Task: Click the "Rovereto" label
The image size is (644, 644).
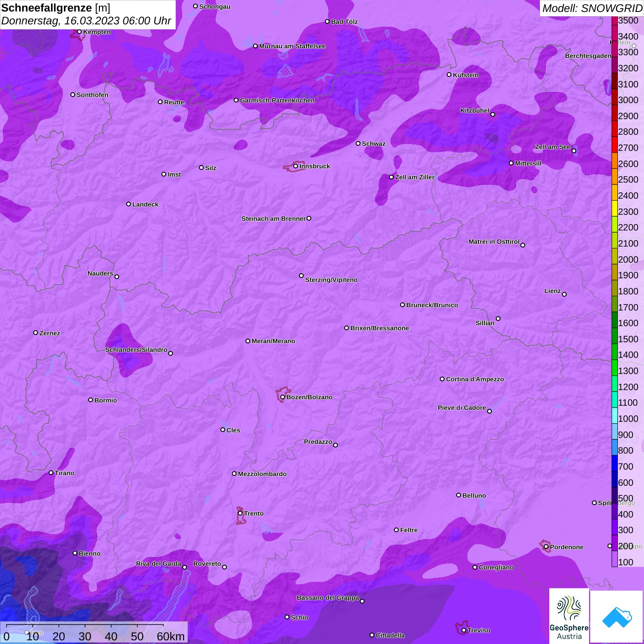Action: (207, 563)
